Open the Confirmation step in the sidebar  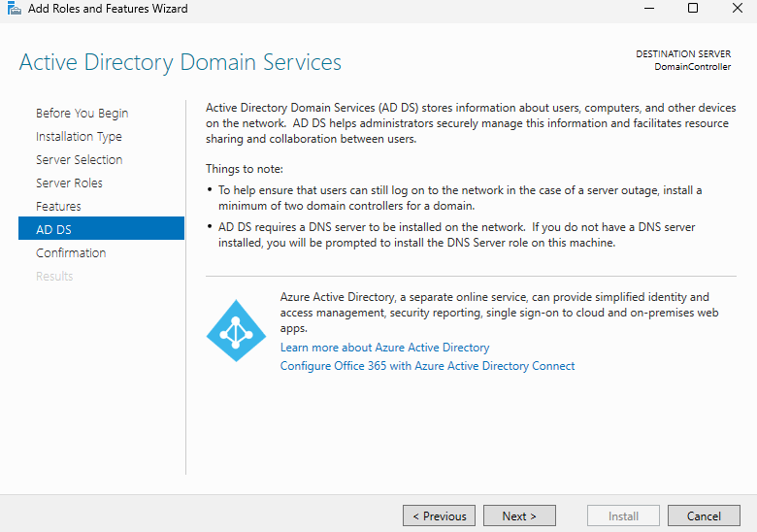[71, 253]
